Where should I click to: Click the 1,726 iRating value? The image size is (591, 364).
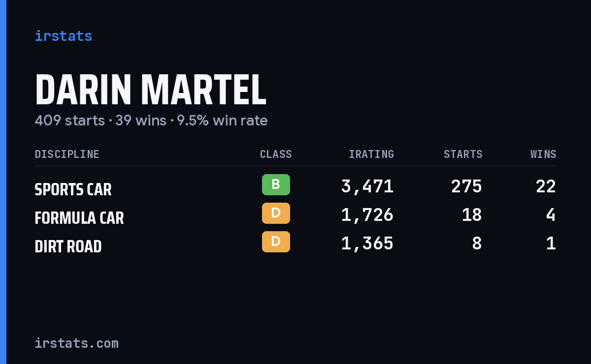(x=367, y=215)
